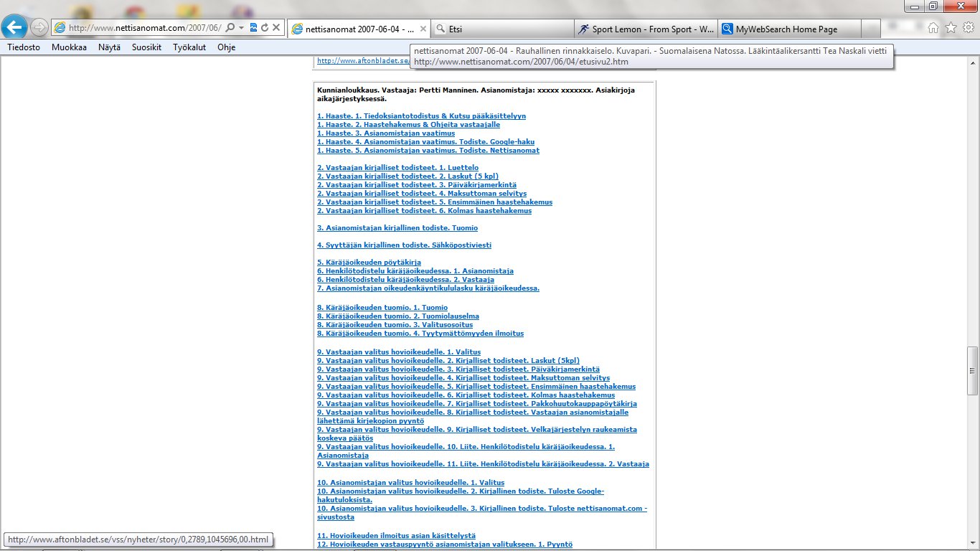Open the Työkalut menu
Screen dimensions: 980x551
click(189, 47)
